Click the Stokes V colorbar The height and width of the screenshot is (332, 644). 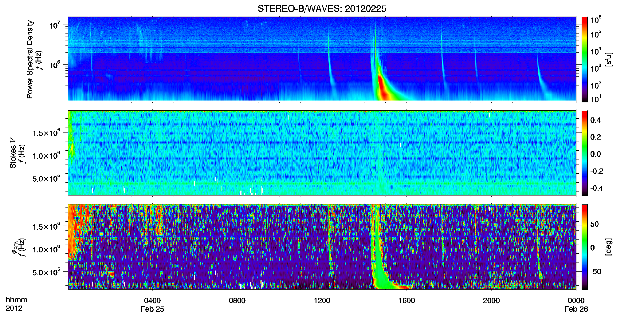pos(584,153)
